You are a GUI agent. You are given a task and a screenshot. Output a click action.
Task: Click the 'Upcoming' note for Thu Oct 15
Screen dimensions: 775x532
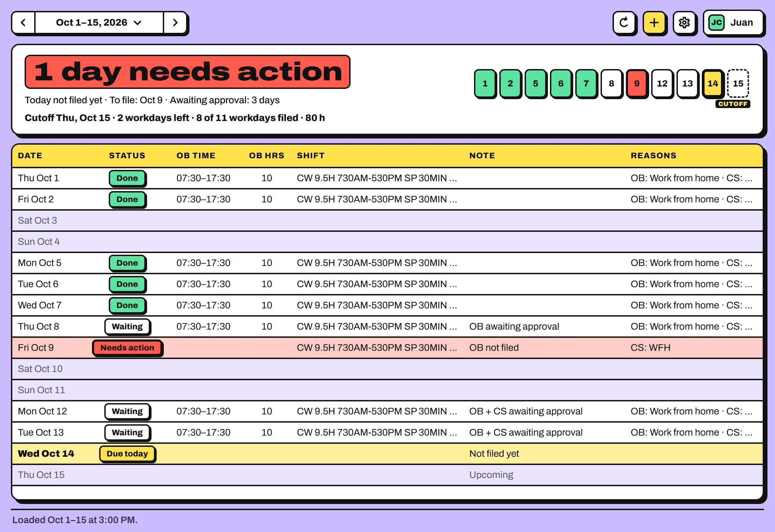[491, 475]
